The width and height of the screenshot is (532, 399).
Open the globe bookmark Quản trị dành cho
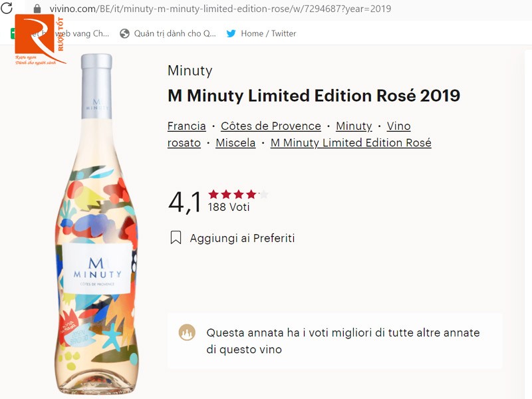[168, 33]
